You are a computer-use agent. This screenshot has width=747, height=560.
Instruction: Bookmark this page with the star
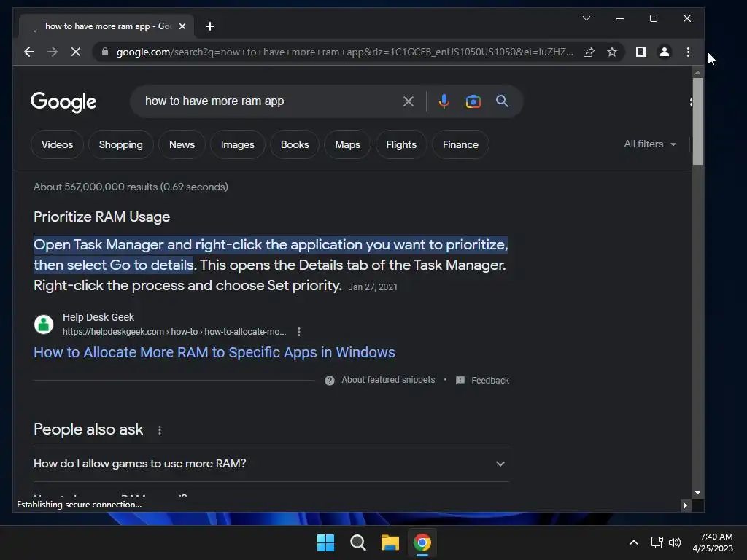point(612,52)
